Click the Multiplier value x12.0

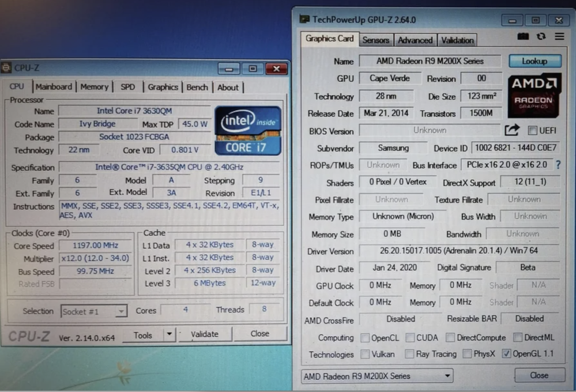[96, 258]
